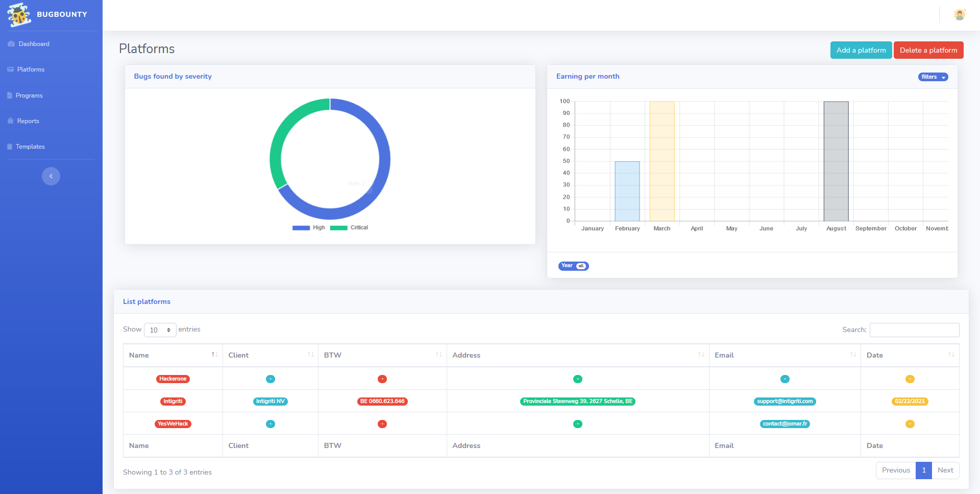This screenshot has height=494, width=980.
Task: Click the February bar in the earnings chart
Action: point(627,191)
